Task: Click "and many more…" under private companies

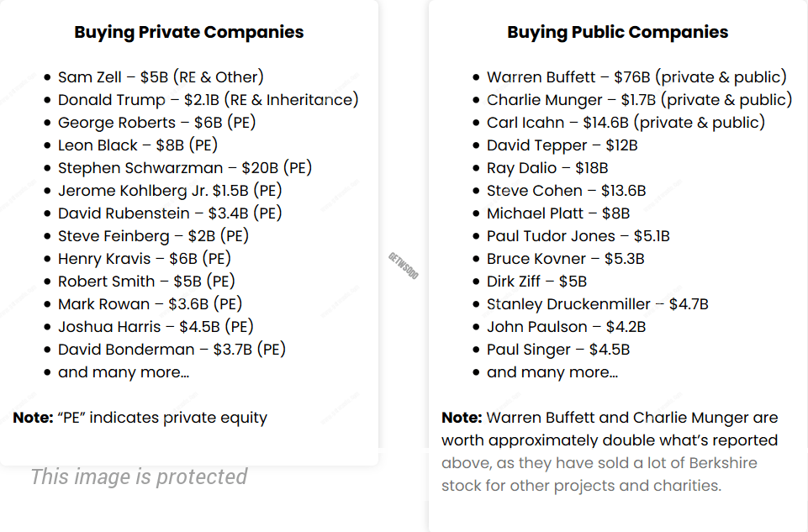Action: coord(124,372)
